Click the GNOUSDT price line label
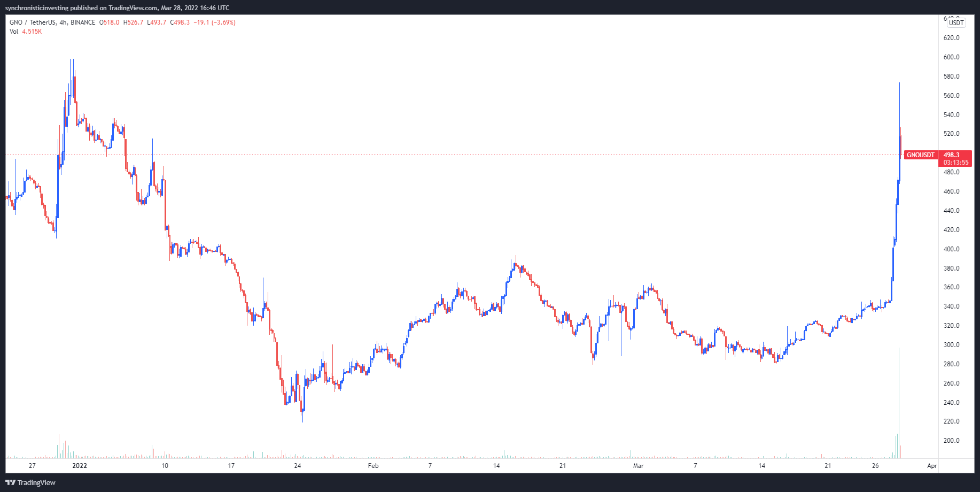 (920, 155)
